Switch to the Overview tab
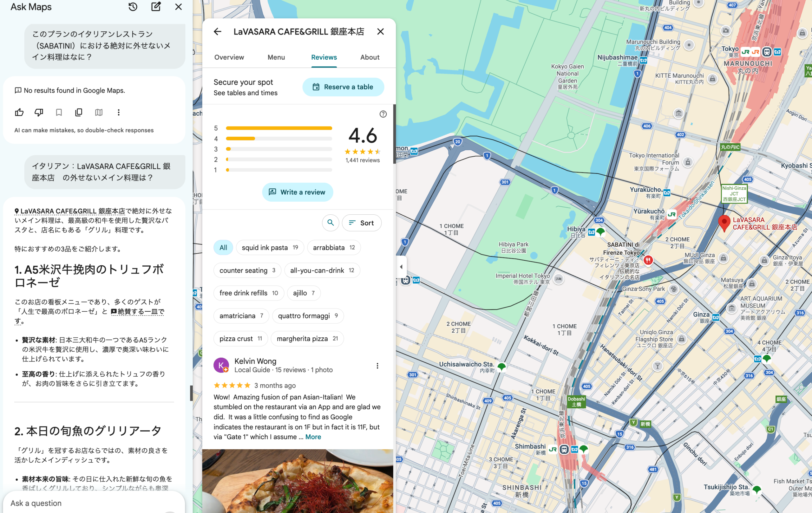This screenshot has height=513, width=812. coord(229,57)
